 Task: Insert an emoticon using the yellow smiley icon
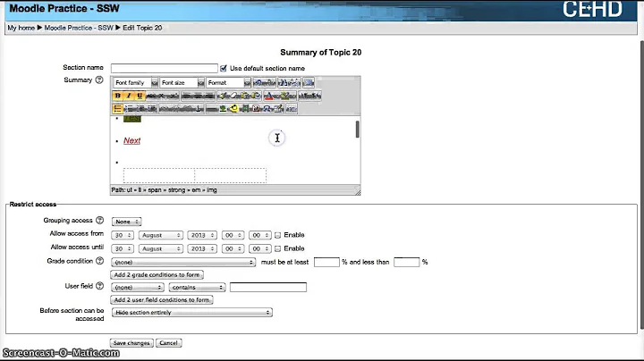(x=233, y=109)
